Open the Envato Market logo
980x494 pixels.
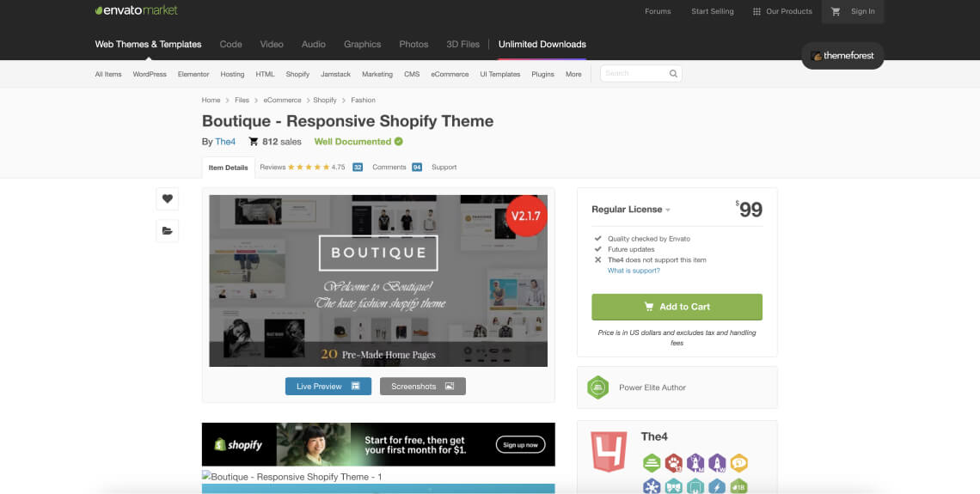coord(136,11)
